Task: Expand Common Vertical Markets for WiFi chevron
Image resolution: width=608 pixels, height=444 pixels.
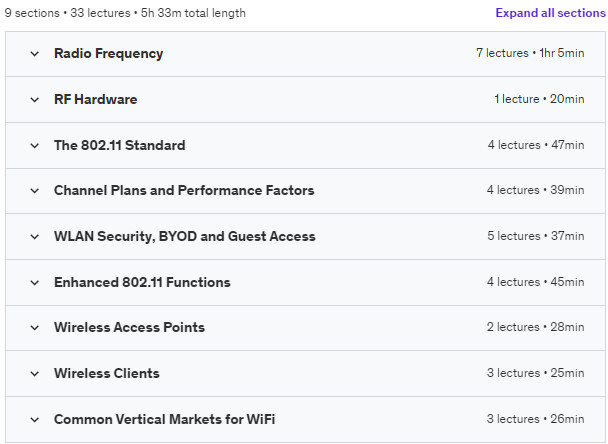Action: pyautogui.click(x=35, y=419)
